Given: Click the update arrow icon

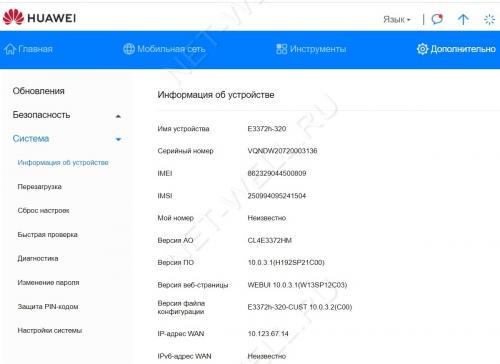Looking at the screenshot, I should point(463,19).
